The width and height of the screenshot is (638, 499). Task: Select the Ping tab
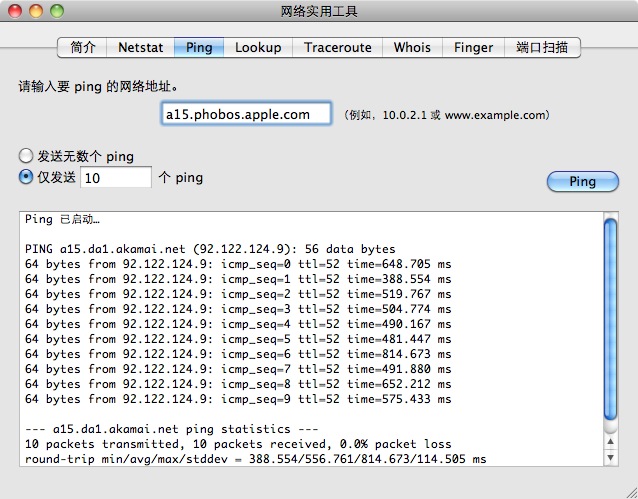199,48
